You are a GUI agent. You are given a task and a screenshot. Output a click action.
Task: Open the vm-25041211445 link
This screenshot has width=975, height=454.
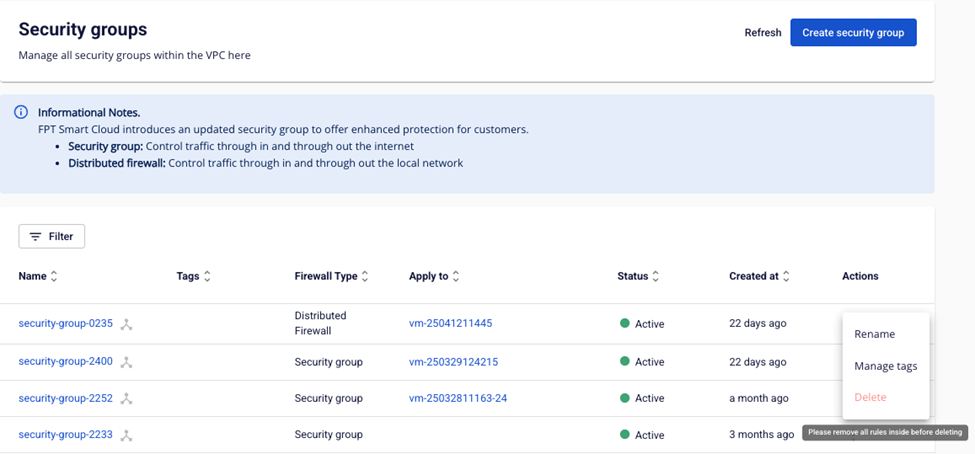450,324
